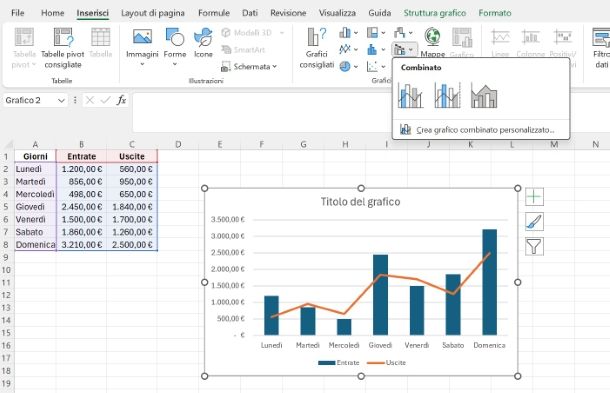610x393 pixels.
Task: Click the insert function fx icon
Action: click(x=121, y=100)
